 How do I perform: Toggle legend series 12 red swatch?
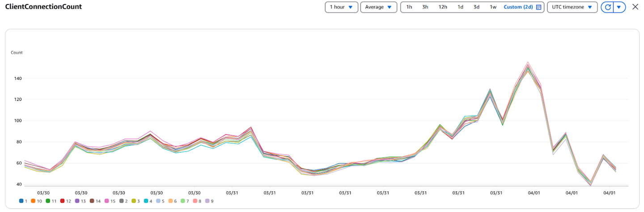(x=63, y=201)
